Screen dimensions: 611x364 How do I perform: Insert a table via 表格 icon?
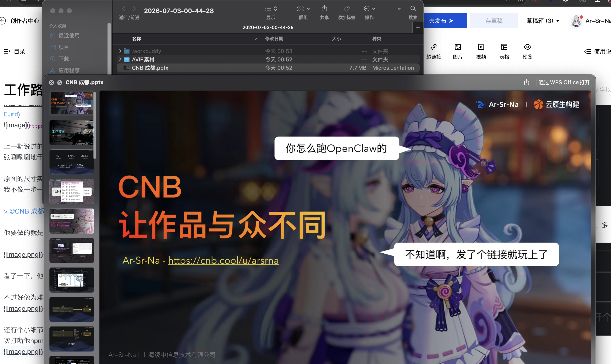[504, 47]
